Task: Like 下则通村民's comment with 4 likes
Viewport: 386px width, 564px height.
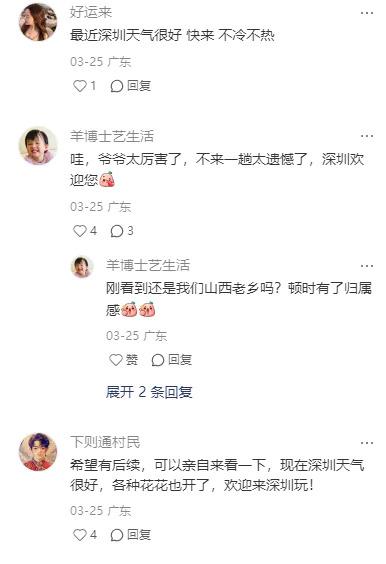Action: point(85,535)
